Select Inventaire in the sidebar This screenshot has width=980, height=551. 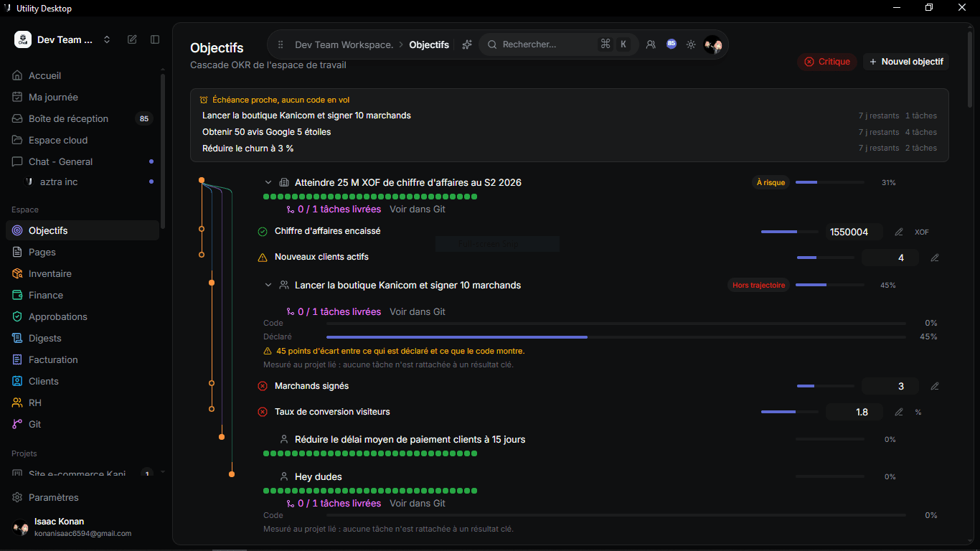[83, 273]
